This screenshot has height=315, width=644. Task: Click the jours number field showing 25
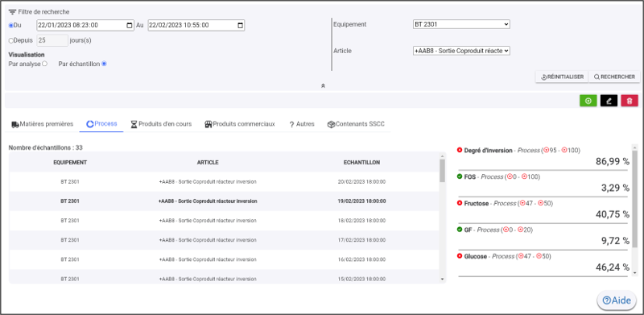[52, 40]
